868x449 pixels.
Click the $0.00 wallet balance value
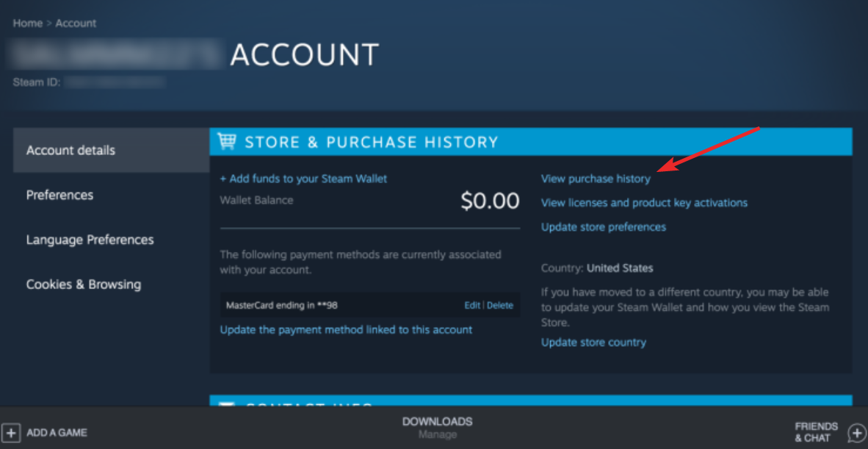[x=490, y=201]
